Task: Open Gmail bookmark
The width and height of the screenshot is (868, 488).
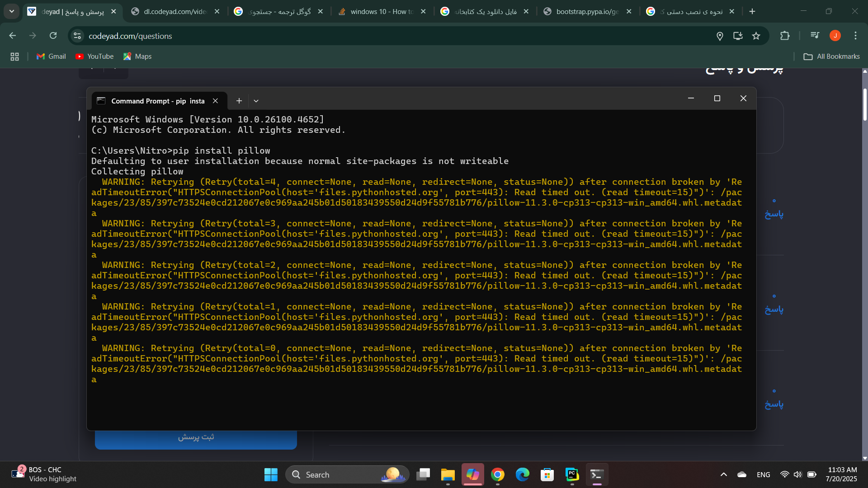Action: click(x=51, y=56)
